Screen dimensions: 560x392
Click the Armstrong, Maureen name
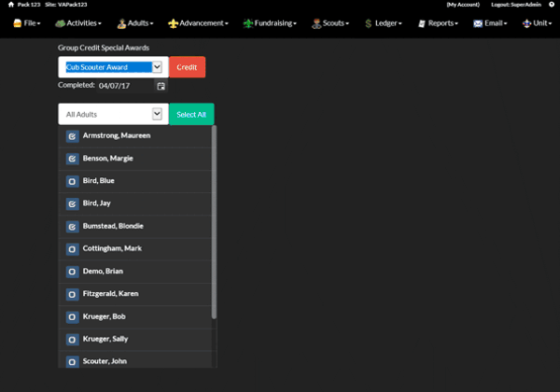117,135
